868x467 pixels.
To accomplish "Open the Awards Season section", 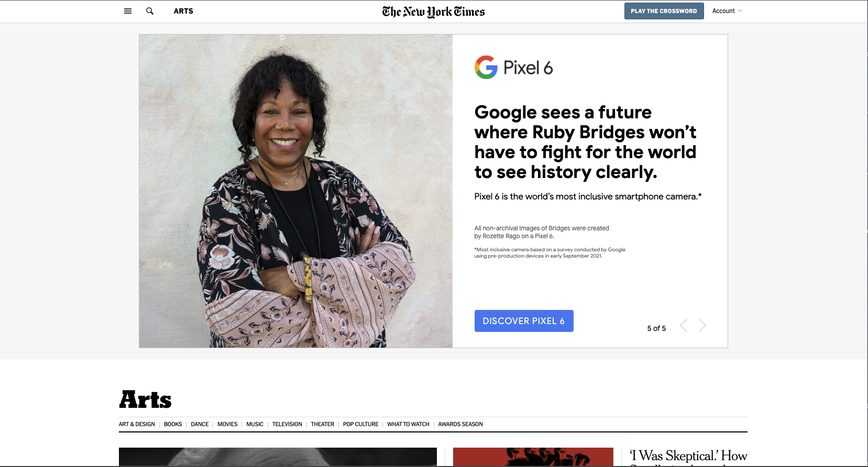I will (460, 424).
